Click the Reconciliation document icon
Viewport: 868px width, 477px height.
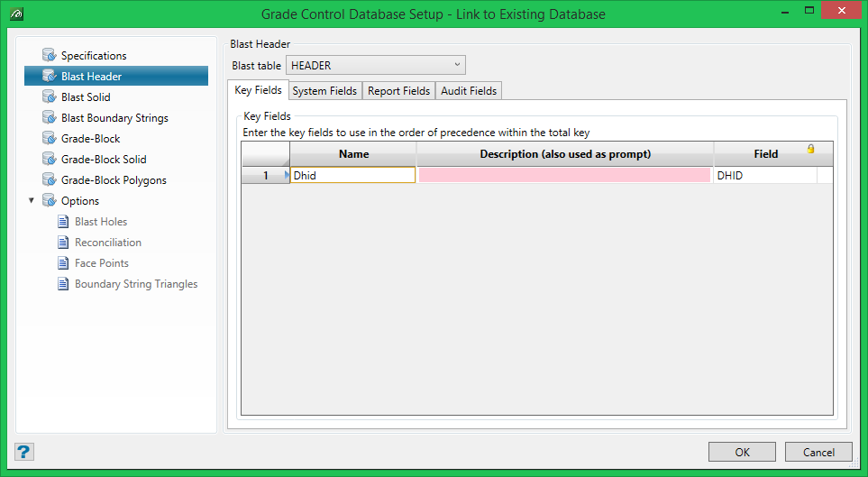[x=64, y=242]
